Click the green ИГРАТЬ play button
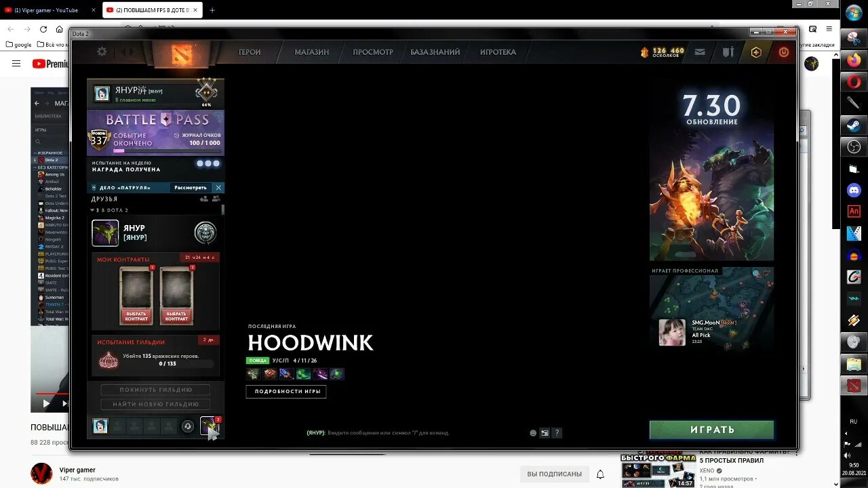The image size is (868, 488). click(x=711, y=430)
